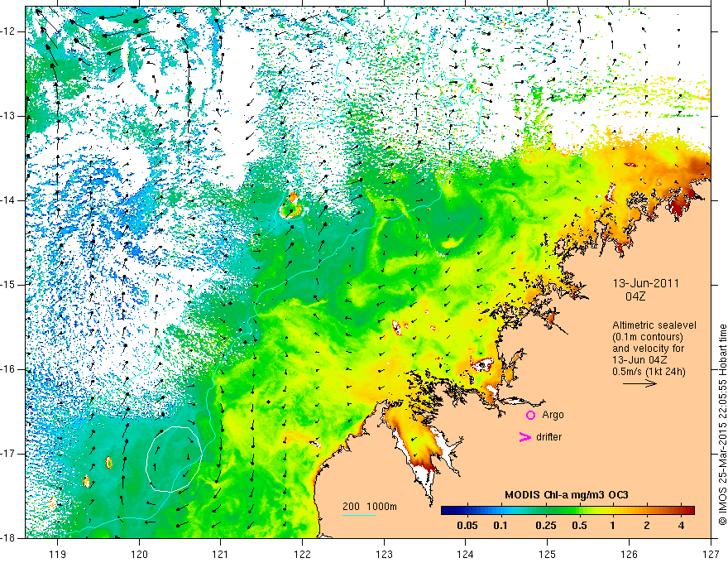Click the 'Altimetric sealevel' caption line
The width and height of the screenshot is (728, 563).
point(654,325)
